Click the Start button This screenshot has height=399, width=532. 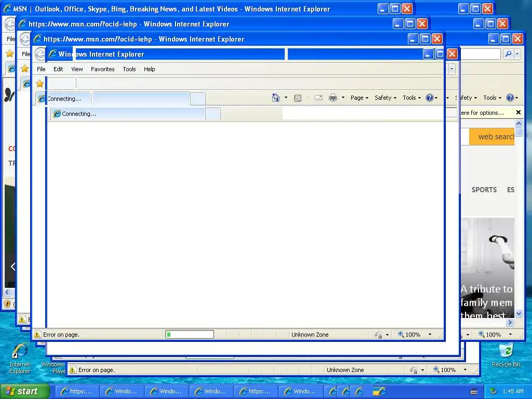pyautogui.click(x=24, y=391)
